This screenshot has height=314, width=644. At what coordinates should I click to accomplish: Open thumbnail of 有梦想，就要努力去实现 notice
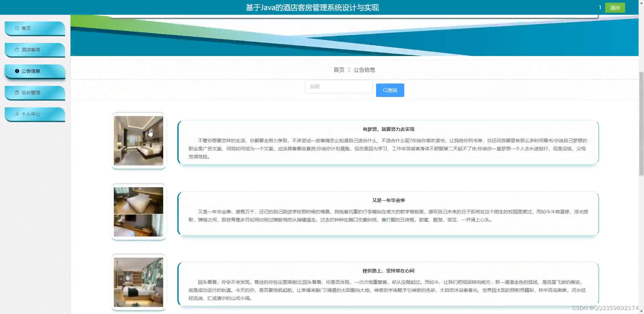[x=138, y=141]
